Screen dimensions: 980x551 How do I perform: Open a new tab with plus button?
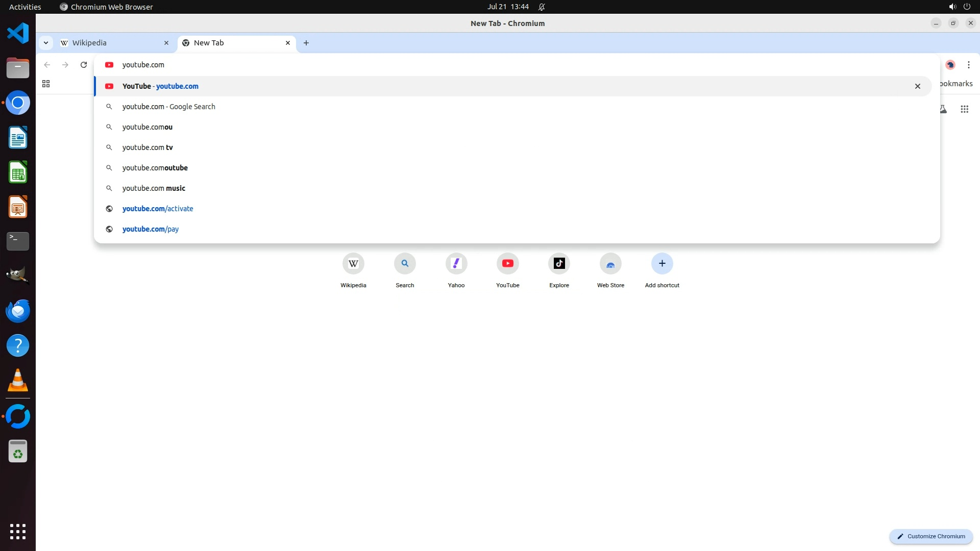coord(306,43)
